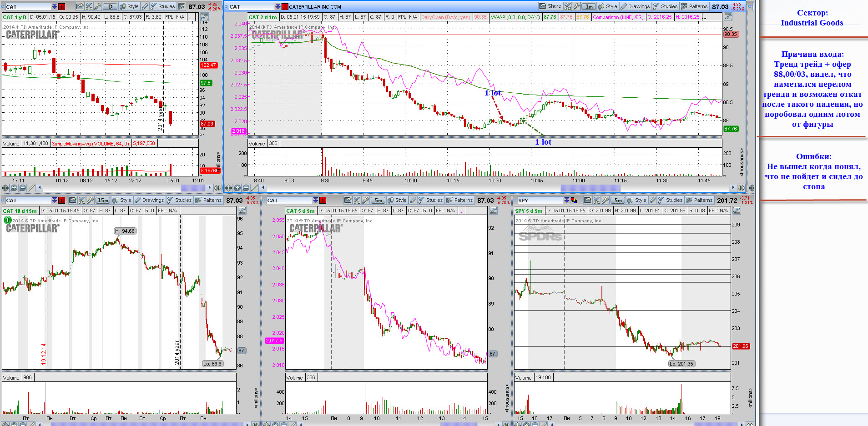The width and height of the screenshot is (868, 426).
Task: Open Studies menu on SPY chart
Action: (x=670, y=200)
